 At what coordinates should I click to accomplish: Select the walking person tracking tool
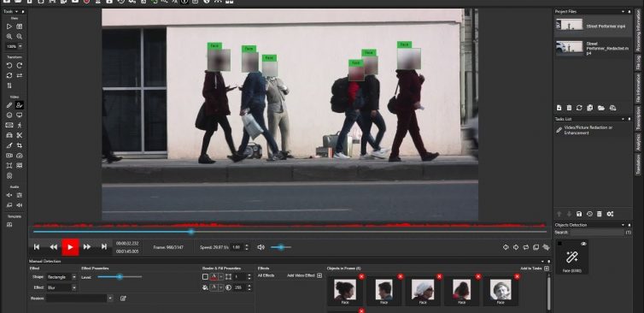pos(20,125)
